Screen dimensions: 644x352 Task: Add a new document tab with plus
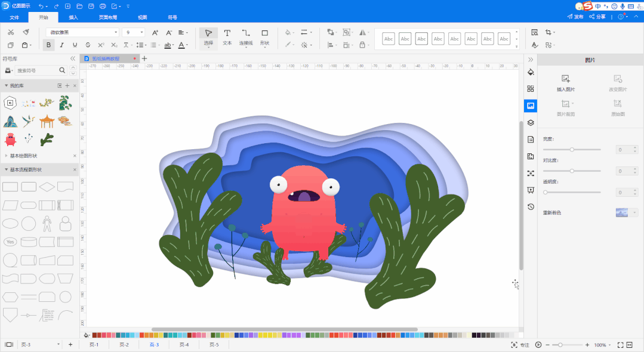144,58
